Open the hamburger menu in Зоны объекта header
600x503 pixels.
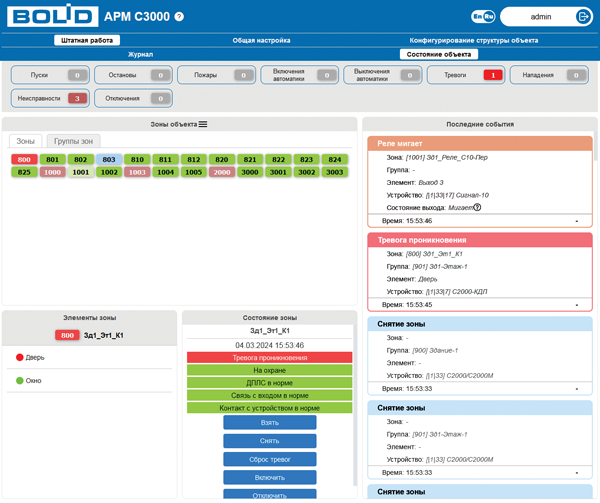click(202, 124)
